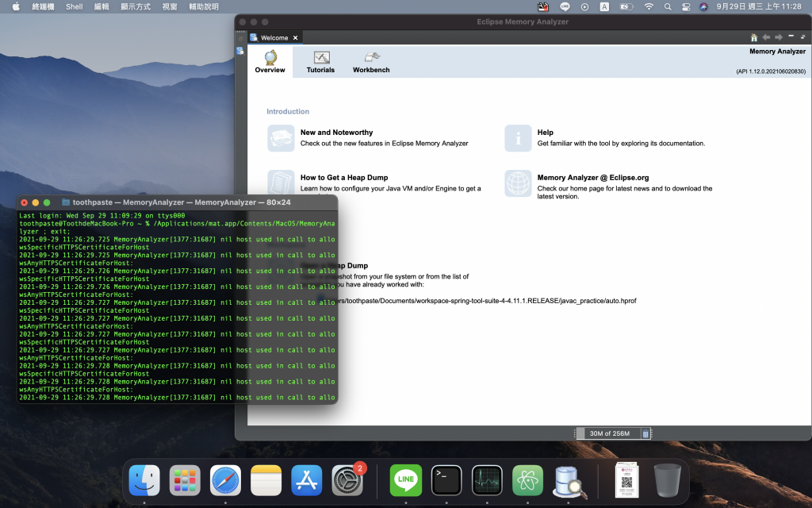Click the Help info icon

click(518, 138)
